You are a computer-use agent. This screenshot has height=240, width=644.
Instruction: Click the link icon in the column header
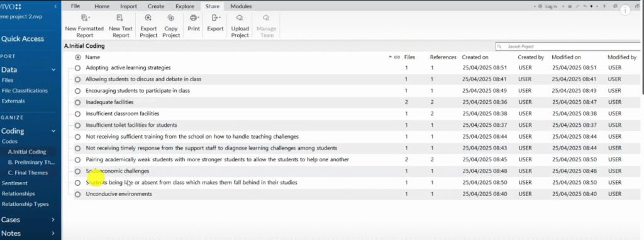point(397,57)
